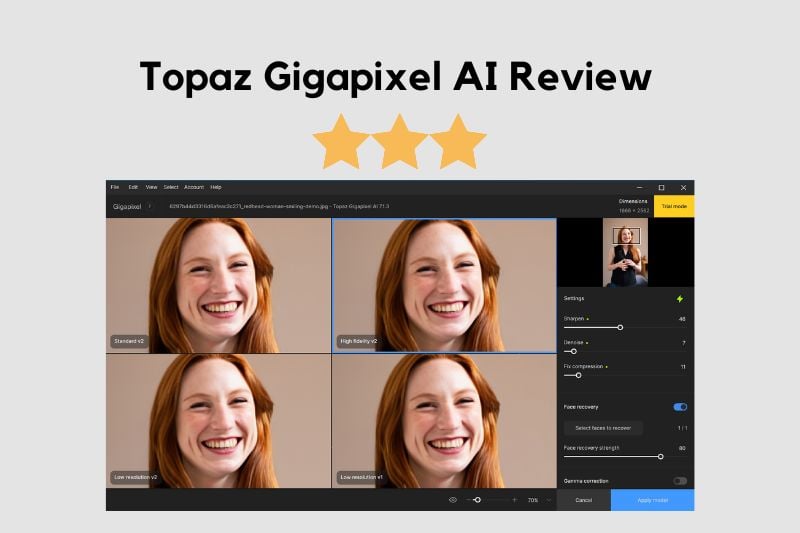Viewport: 800px width, 533px height.
Task: Click Select faces to recover button
Action: [x=603, y=428]
